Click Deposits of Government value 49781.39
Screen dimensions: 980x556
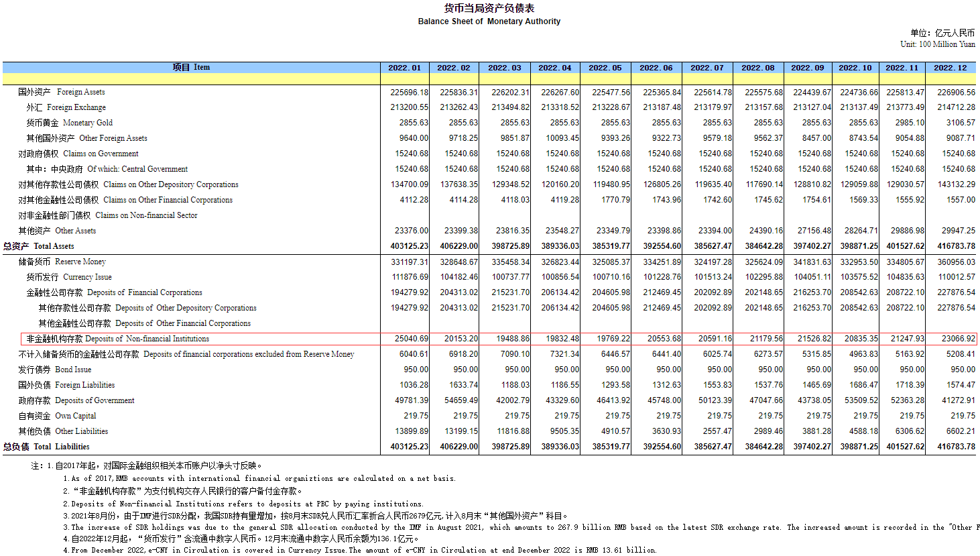click(x=411, y=401)
